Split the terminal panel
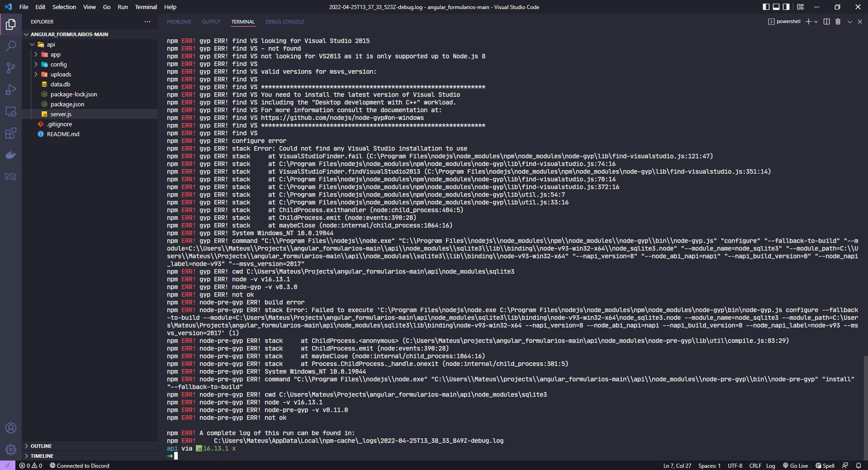The width and height of the screenshot is (868, 470). click(x=826, y=22)
